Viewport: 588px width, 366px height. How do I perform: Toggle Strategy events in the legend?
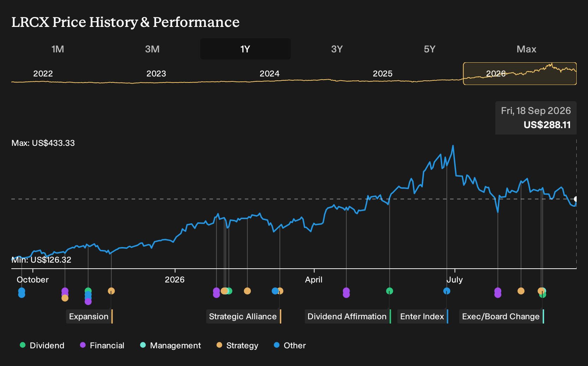pos(237,345)
